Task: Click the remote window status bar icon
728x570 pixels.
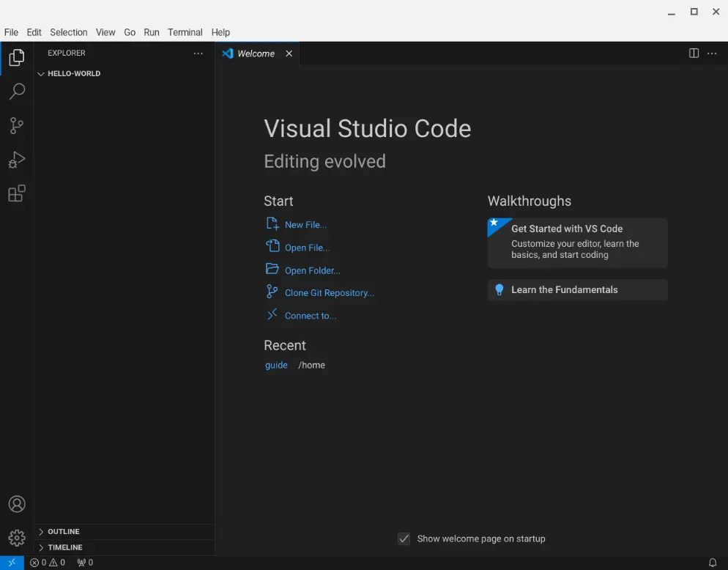Action: coord(12,563)
